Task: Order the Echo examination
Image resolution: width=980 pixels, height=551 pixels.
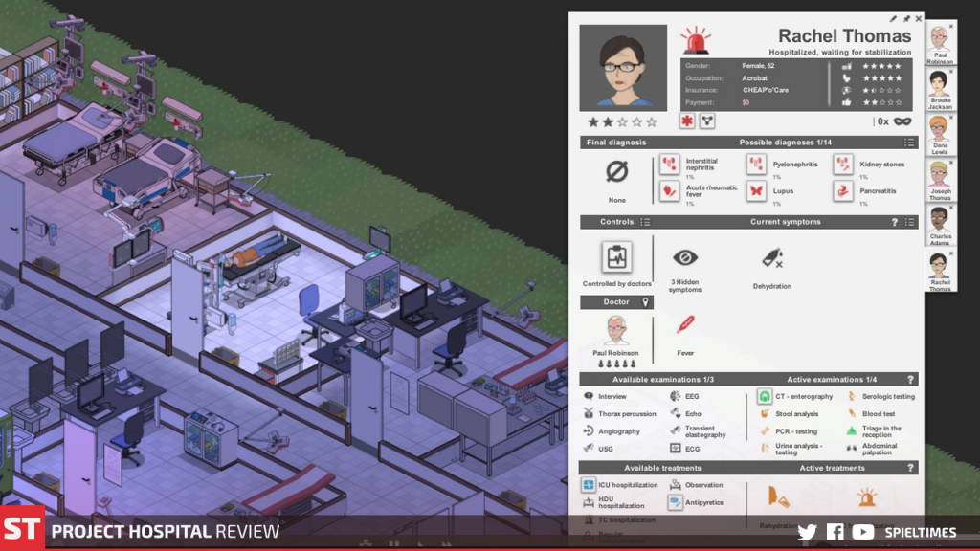Action: 685,413
